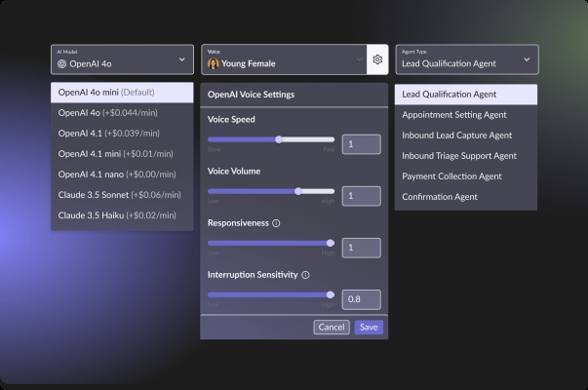Open voice settings gear icon
Screen dimensions: 588x390
point(377,59)
